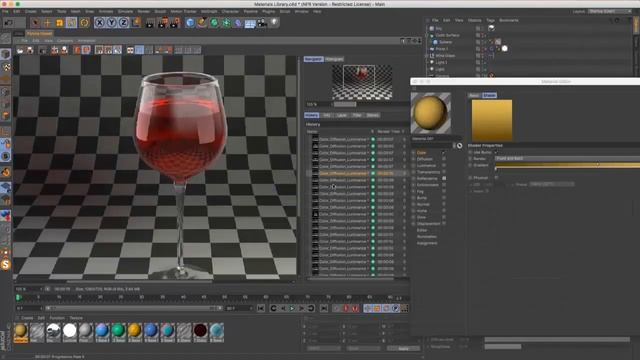The height and width of the screenshot is (360, 640).
Task: Enable the Diffusion channel checkbox
Action: click(x=444, y=159)
